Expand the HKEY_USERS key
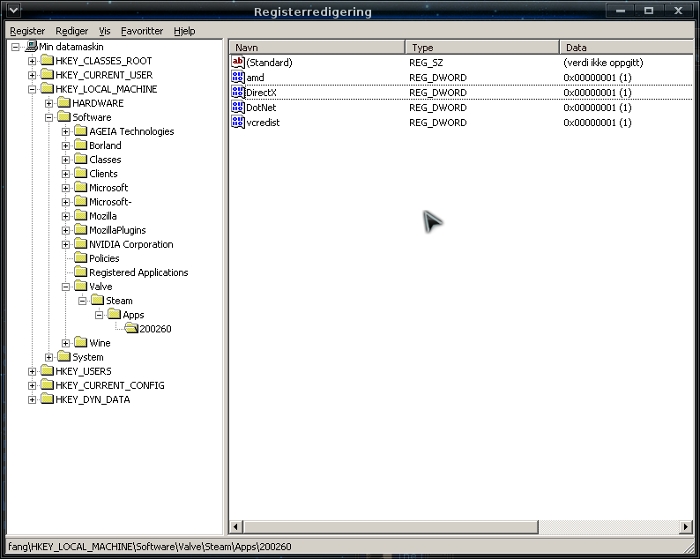700x559 pixels. (x=32, y=371)
